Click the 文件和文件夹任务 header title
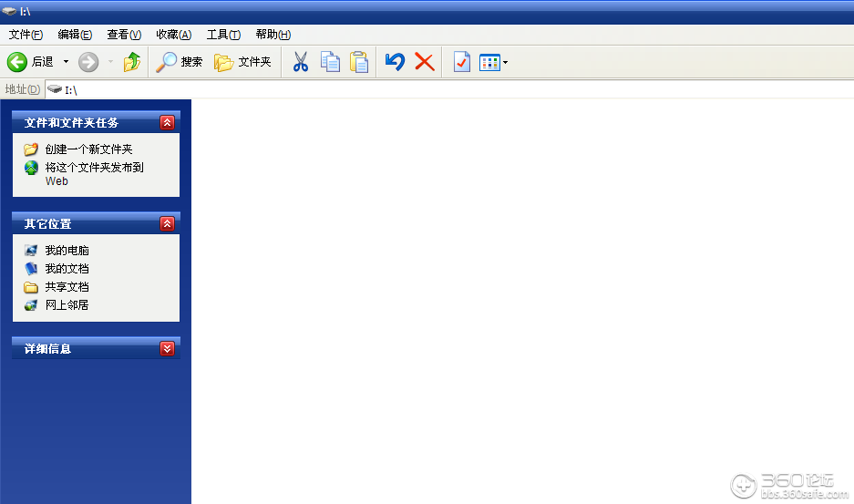Image resolution: width=854 pixels, height=504 pixels. tap(71, 123)
